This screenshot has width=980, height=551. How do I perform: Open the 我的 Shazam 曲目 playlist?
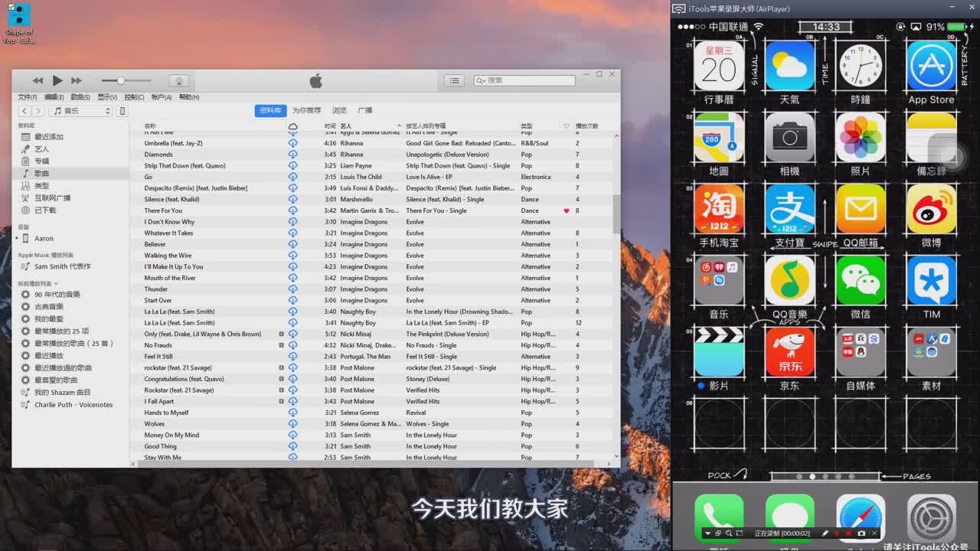pyautogui.click(x=62, y=393)
